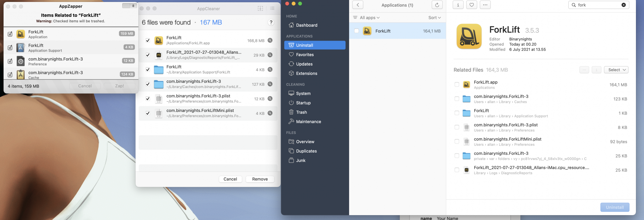Open the Select dropdown for related files
Image resolution: width=644 pixels, height=220 pixels.
616,70
